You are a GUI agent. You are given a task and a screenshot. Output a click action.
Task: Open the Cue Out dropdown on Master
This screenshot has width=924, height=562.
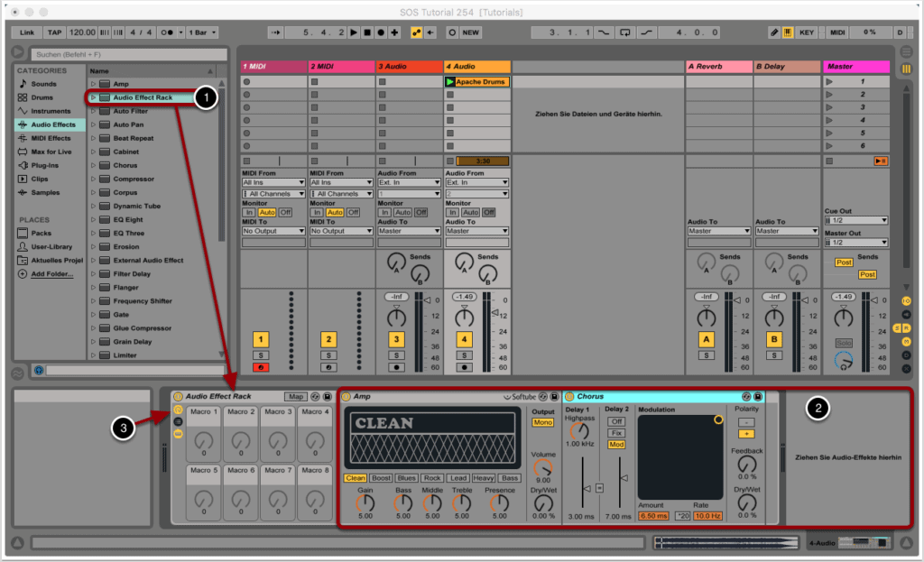point(855,220)
